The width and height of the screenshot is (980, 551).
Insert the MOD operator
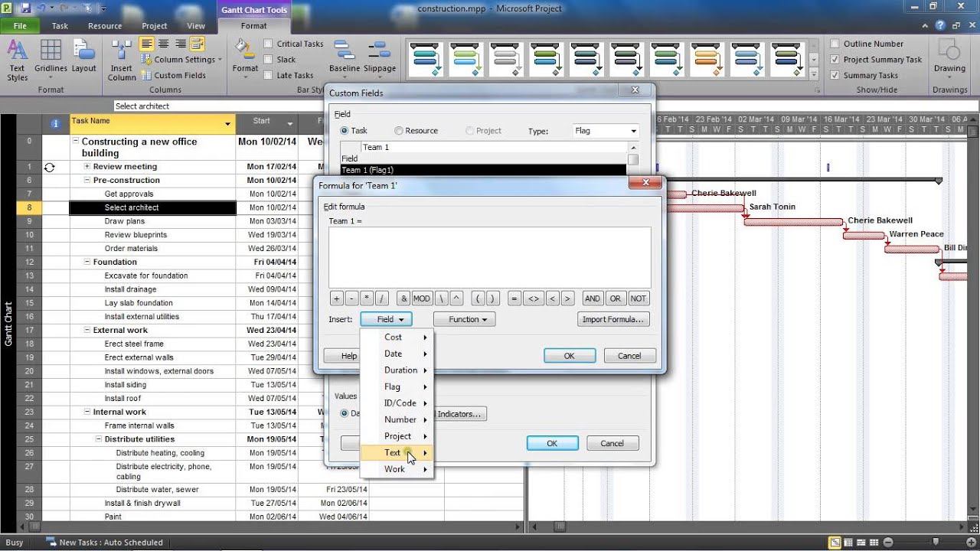coord(422,298)
